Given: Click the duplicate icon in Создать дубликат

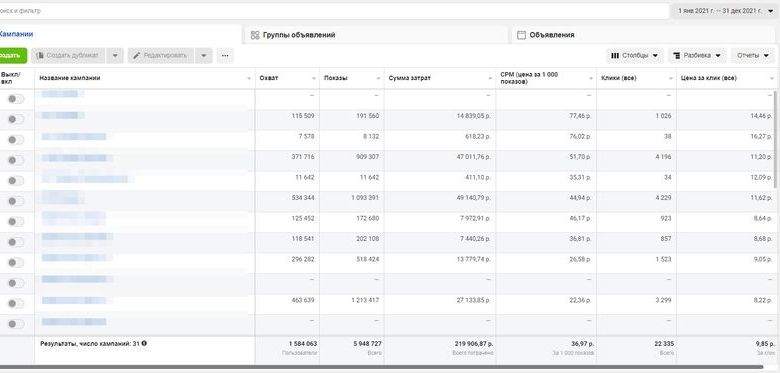Looking at the screenshot, I should [40, 55].
